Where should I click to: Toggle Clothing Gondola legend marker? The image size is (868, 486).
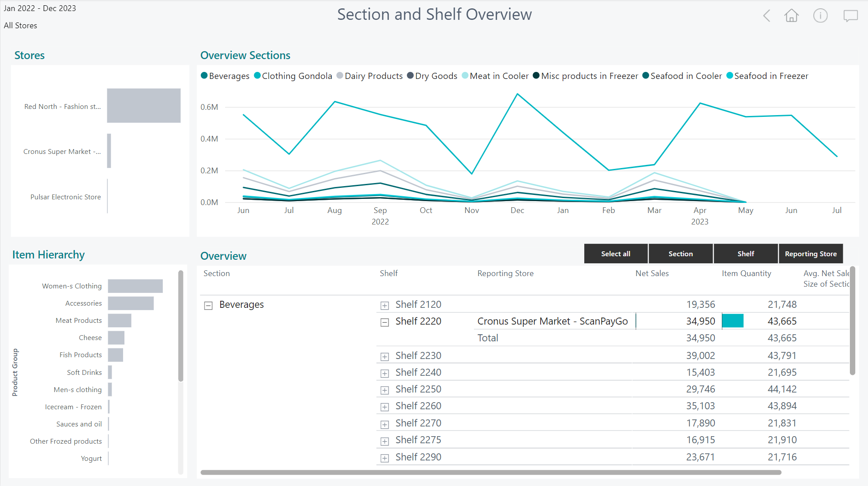coord(257,76)
